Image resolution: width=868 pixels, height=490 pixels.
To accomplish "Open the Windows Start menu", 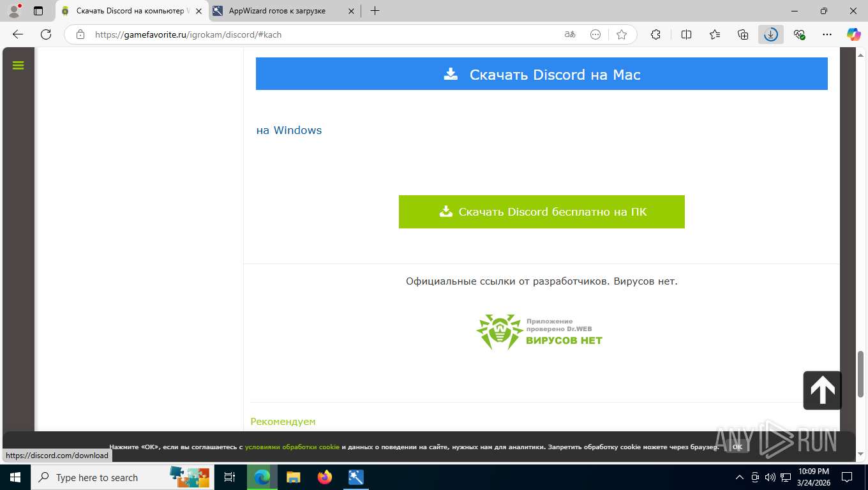I will coord(15,477).
